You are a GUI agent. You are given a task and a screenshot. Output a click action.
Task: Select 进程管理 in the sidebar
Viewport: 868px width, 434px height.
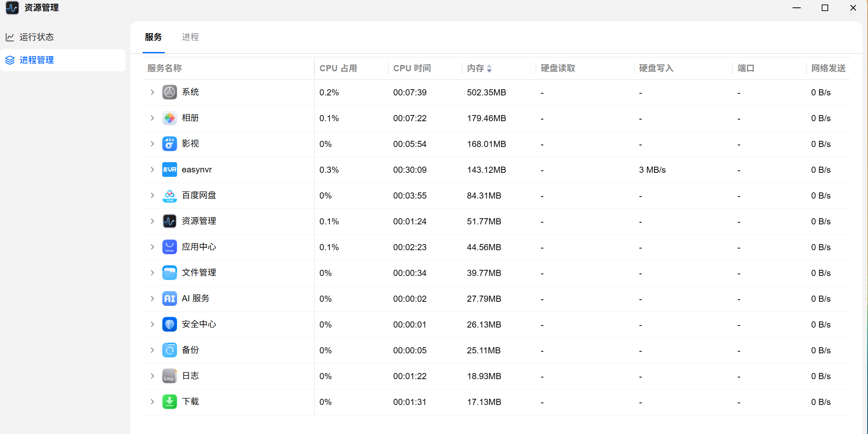coord(63,60)
